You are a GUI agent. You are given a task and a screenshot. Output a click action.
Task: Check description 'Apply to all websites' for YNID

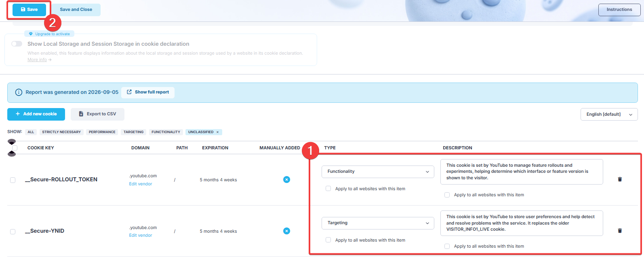pyautogui.click(x=447, y=246)
